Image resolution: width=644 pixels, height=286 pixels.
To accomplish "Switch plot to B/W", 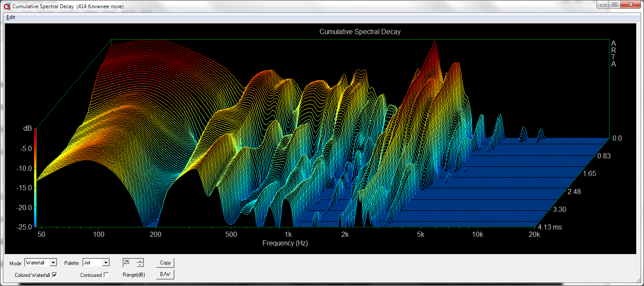I will [165, 274].
